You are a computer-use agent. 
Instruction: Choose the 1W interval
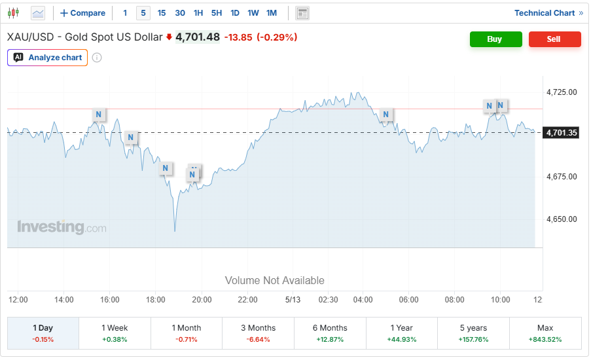coord(253,13)
